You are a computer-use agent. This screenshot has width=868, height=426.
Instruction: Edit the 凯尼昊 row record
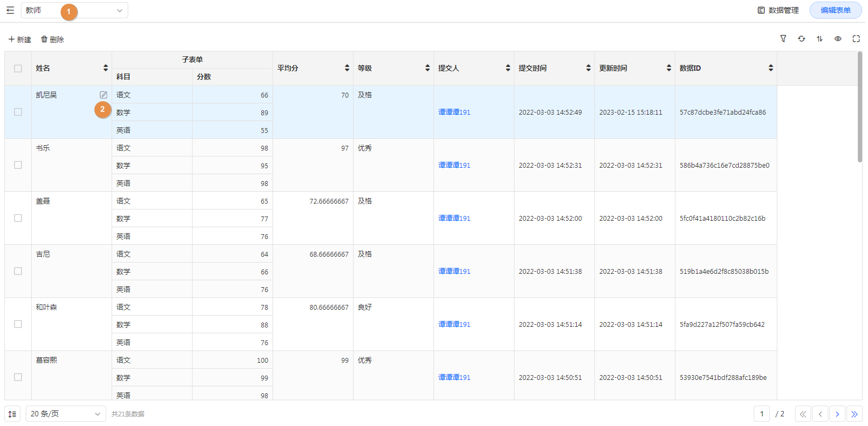[x=104, y=95]
